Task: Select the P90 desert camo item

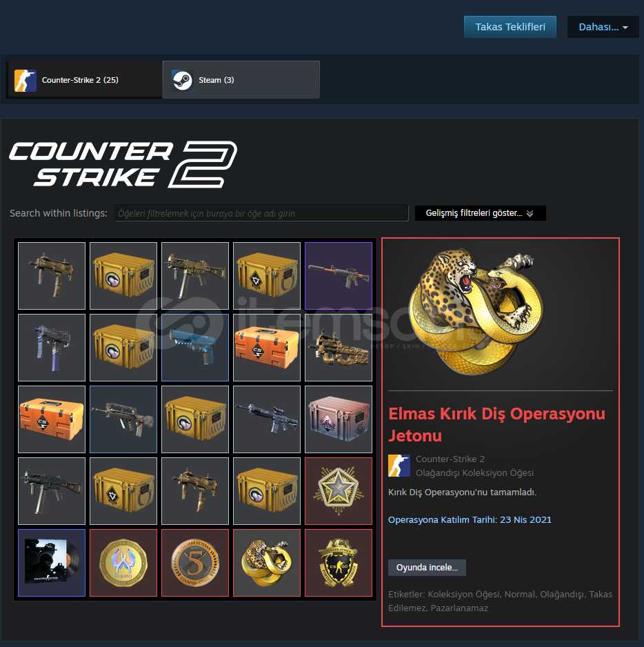Action: [x=339, y=348]
